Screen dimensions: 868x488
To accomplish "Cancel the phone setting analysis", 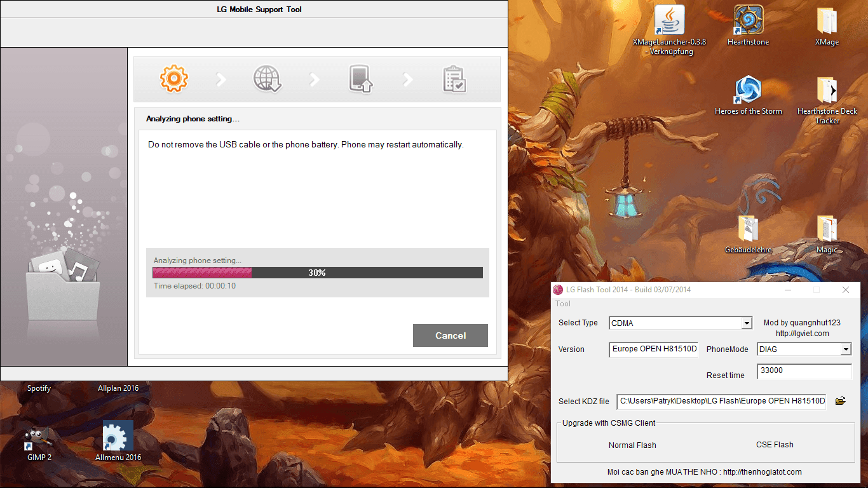I will click(x=451, y=335).
